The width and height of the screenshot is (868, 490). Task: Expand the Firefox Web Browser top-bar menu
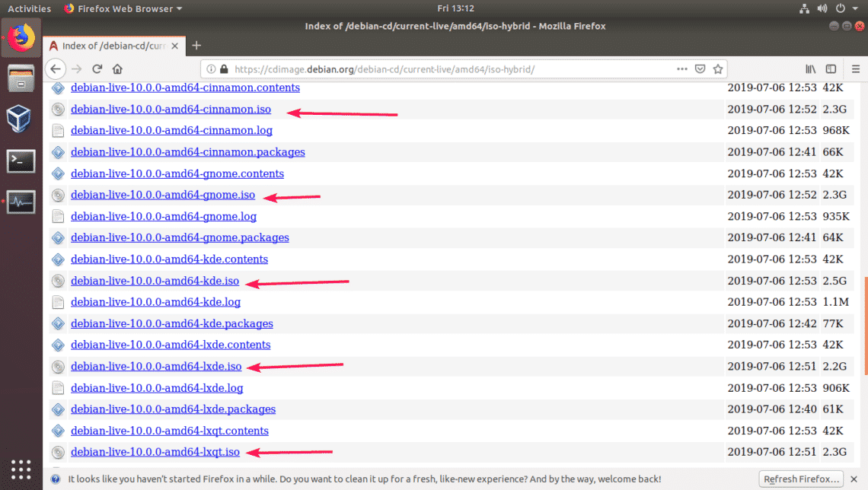[122, 8]
